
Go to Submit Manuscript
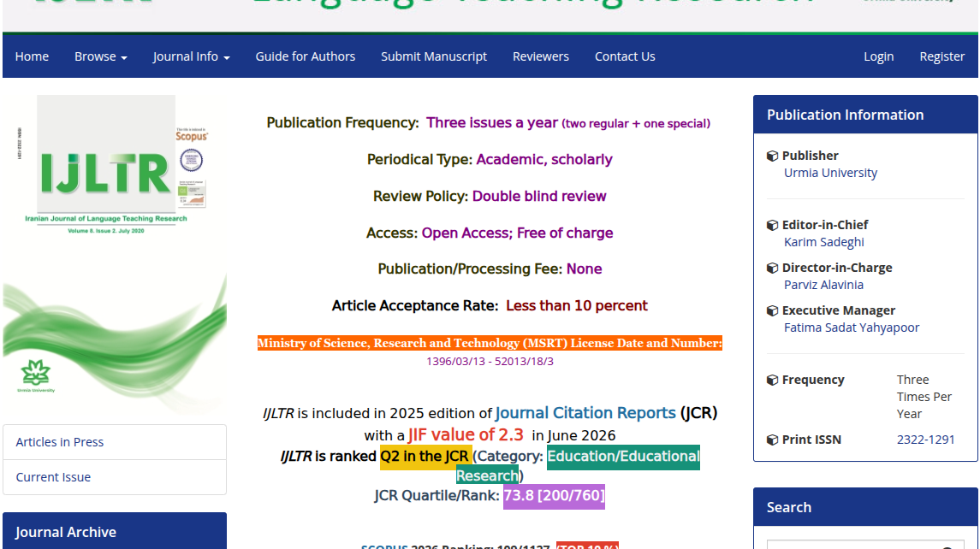click(434, 56)
